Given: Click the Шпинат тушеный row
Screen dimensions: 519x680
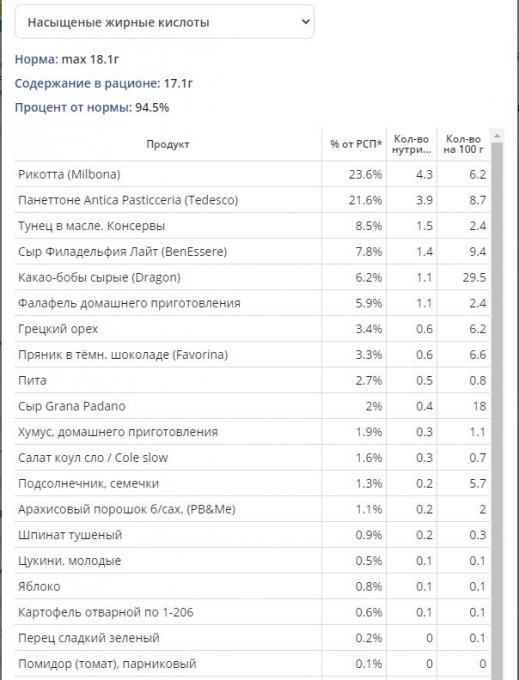Looking at the screenshot, I should point(252,535).
